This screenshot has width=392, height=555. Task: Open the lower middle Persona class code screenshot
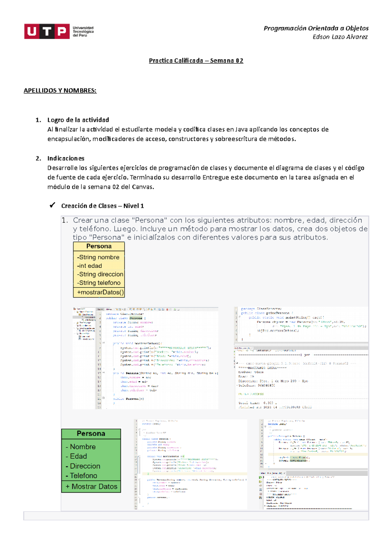pos(191,464)
